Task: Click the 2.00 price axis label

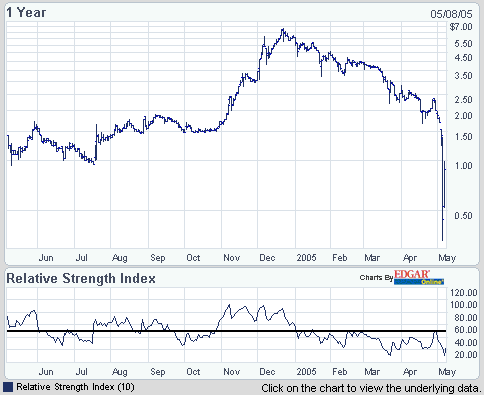Action: point(464,116)
